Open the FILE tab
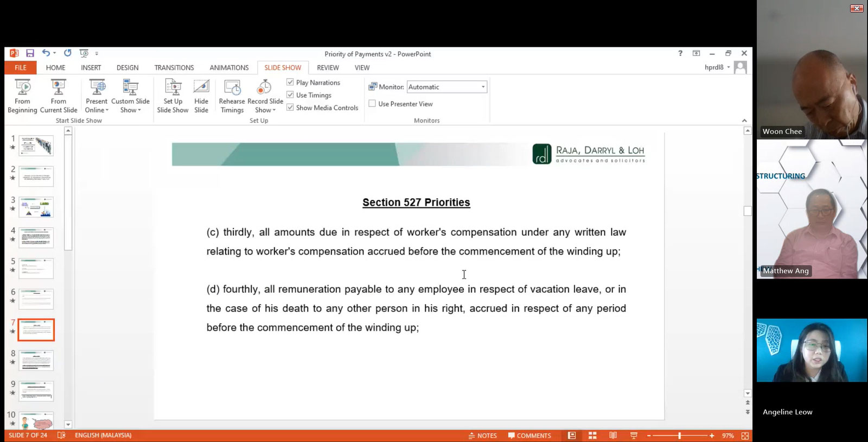The image size is (868, 442). [21, 67]
